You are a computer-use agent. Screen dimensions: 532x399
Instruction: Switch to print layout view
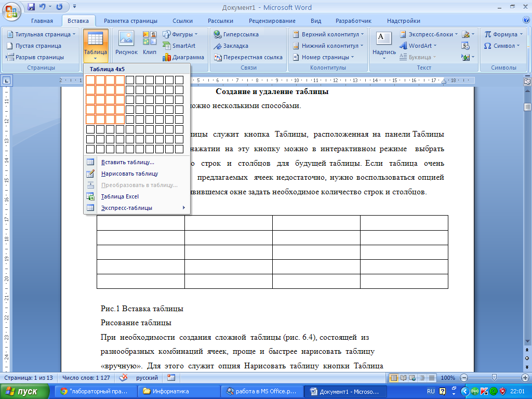394,378
